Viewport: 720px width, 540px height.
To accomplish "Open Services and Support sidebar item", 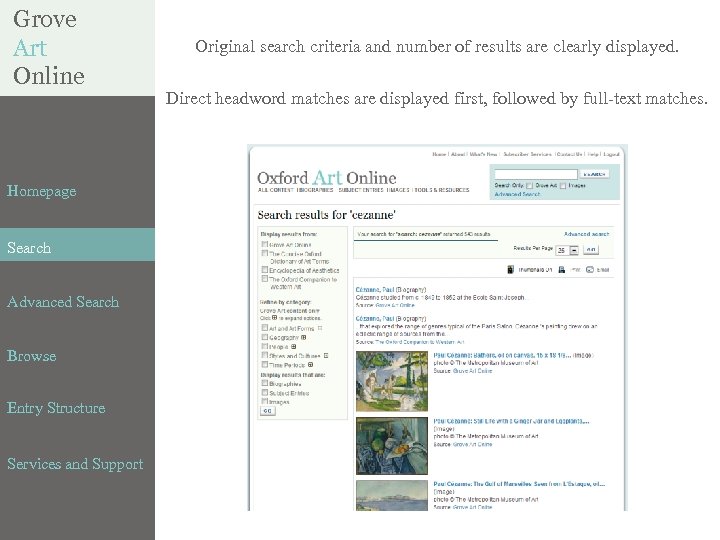I will (75, 464).
